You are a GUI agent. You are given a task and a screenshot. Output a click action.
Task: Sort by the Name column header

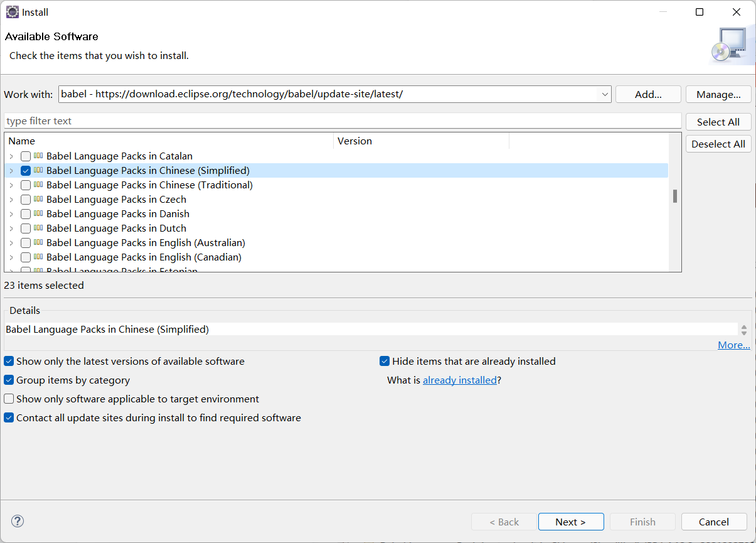point(168,141)
